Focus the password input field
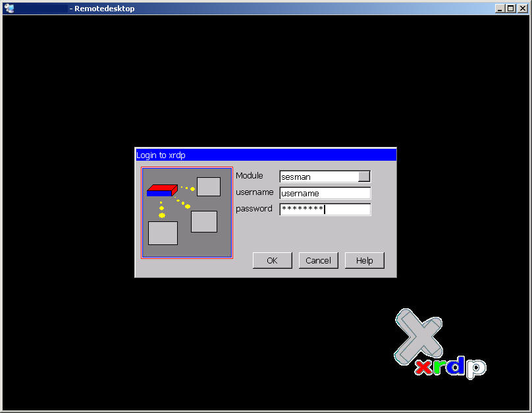 tap(325, 209)
